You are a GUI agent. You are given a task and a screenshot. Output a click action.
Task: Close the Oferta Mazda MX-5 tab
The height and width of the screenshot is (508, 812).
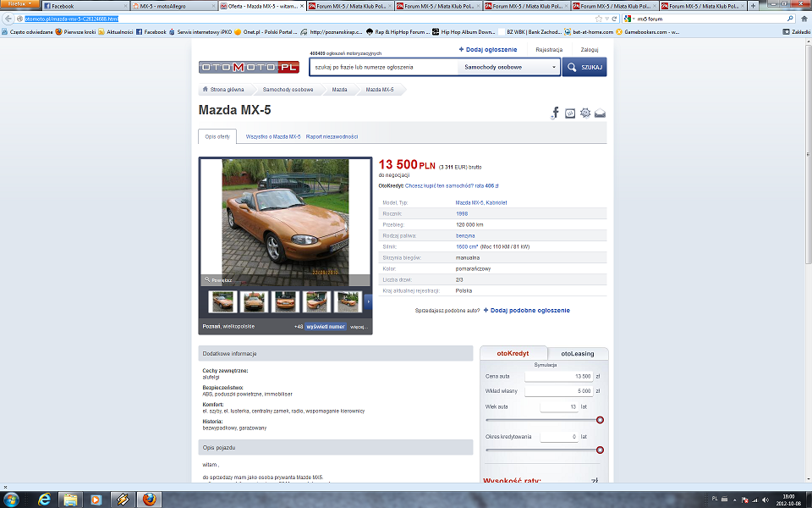coord(302,6)
